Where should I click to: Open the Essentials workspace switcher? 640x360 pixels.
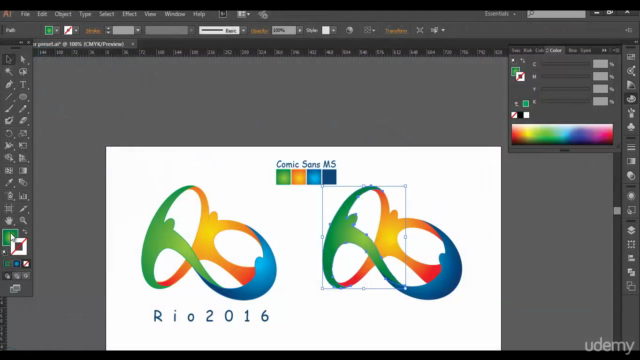(500, 14)
